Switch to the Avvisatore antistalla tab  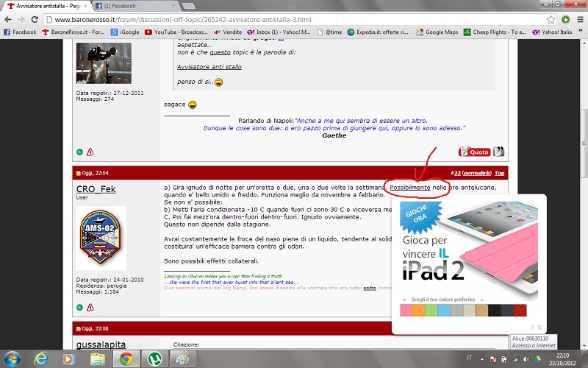click(44, 6)
